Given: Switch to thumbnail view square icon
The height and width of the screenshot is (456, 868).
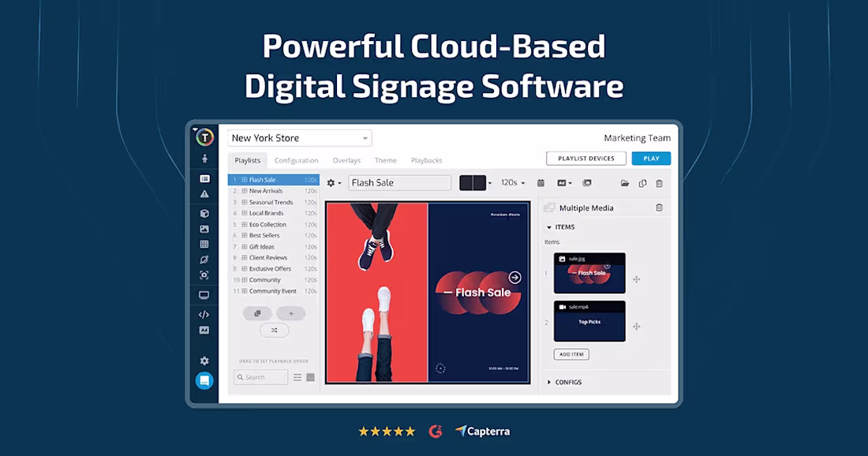Looking at the screenshot, I should 311,377.
